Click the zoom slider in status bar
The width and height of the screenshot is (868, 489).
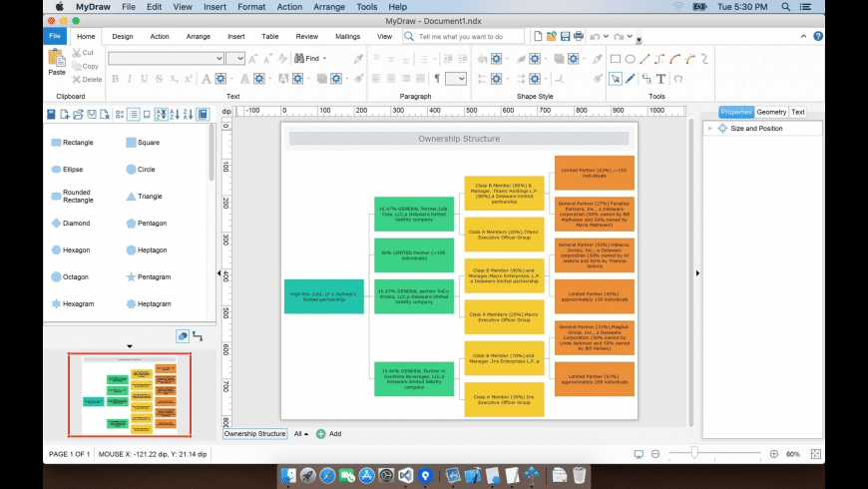tap(694, 454)
